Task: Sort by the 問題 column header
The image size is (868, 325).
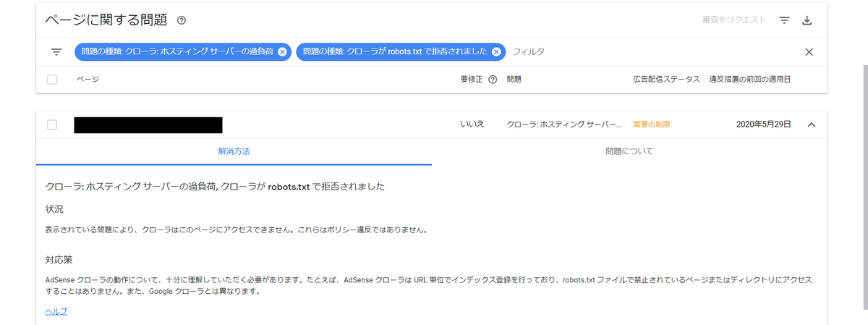Action: (514, 80)
